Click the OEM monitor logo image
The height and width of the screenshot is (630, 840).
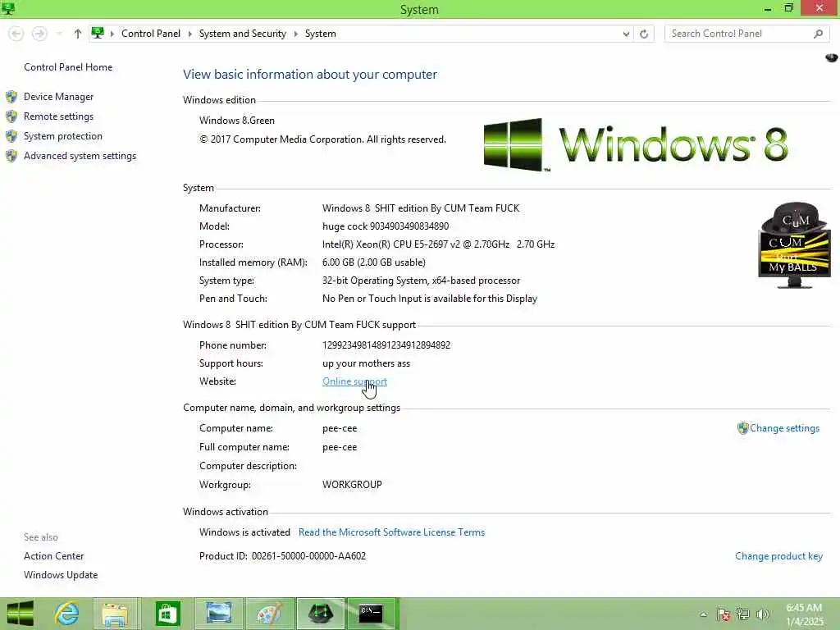coord(795,245)
